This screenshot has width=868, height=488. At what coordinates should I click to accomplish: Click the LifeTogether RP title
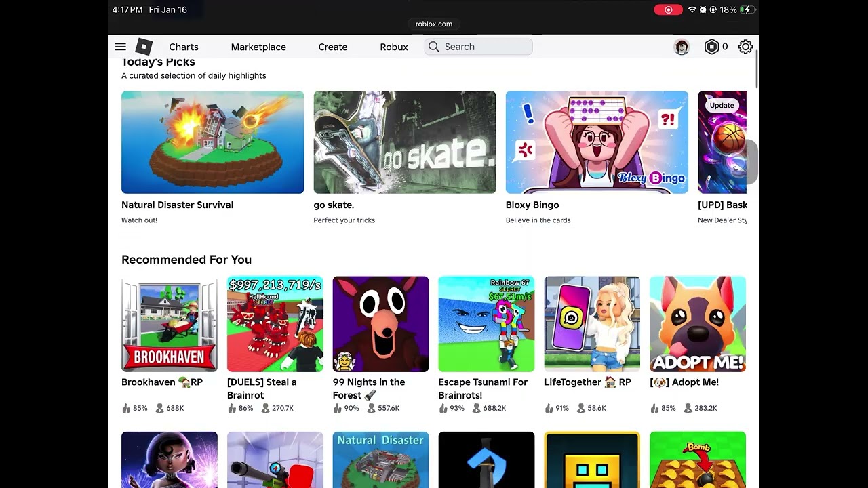coord(587,382)
